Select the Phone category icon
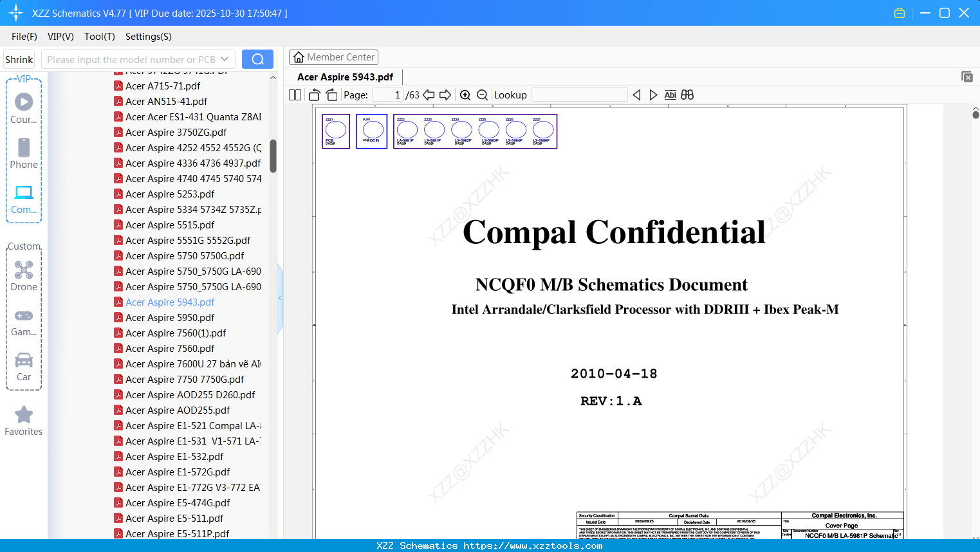This screenshot has height=552, width=980. click(x=24, y=154)
